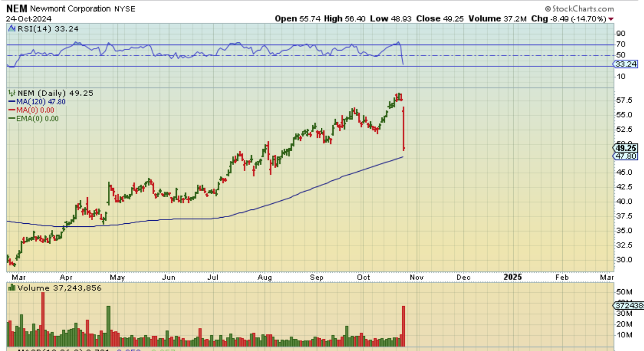
Task: Click the 50M volume axis label
Action: coord(624,291)
